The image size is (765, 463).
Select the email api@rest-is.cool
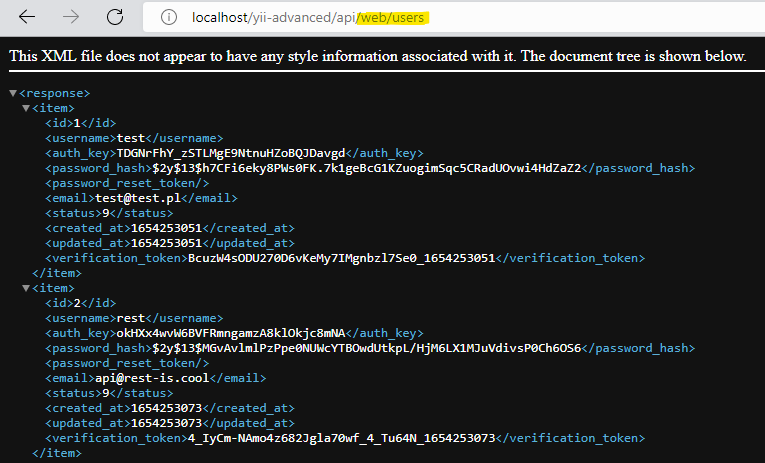(x=152, y=378)
